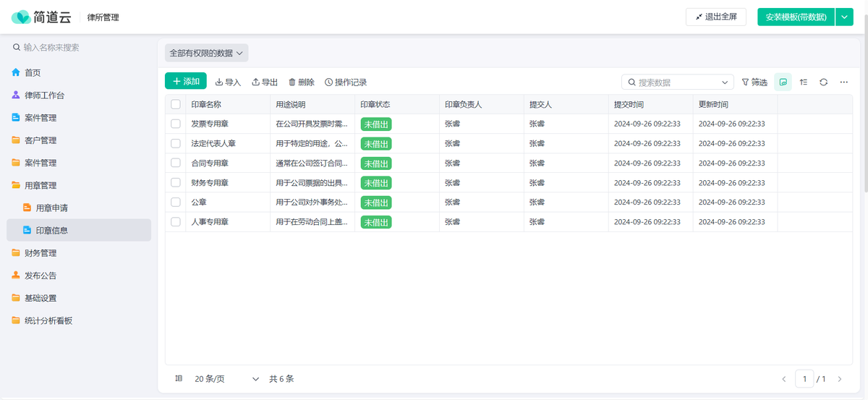The image size is (868, 400).
Task: Click the 筛选 filter funnel button
Action: (754, 82)
